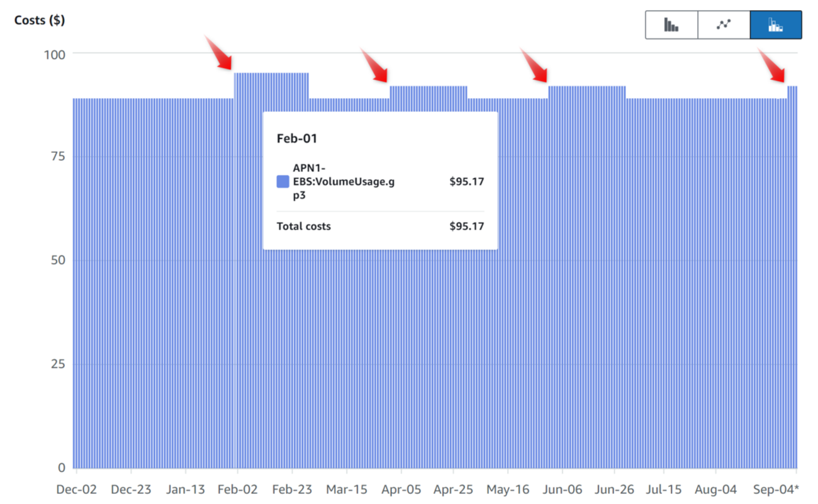Select the Apr-05 x-axis label
The height and width of the screenshot is (504, 818).
401,490
